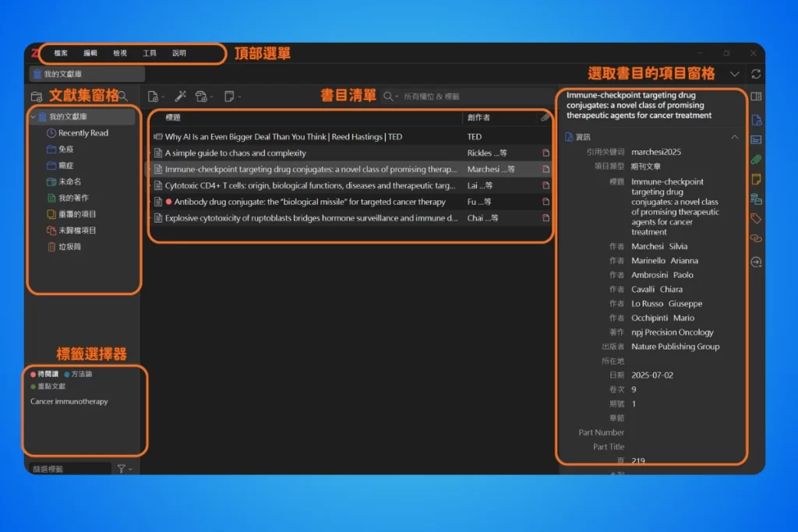Open PDF icon on Chai row
This screenshot has height=532, width=798.
click(x=546, y=218)
